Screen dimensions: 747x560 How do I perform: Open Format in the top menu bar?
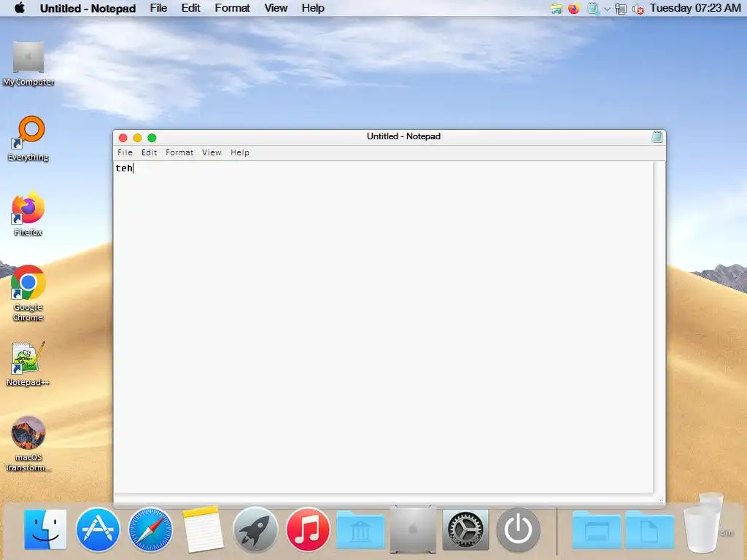[x=232, y=8]
